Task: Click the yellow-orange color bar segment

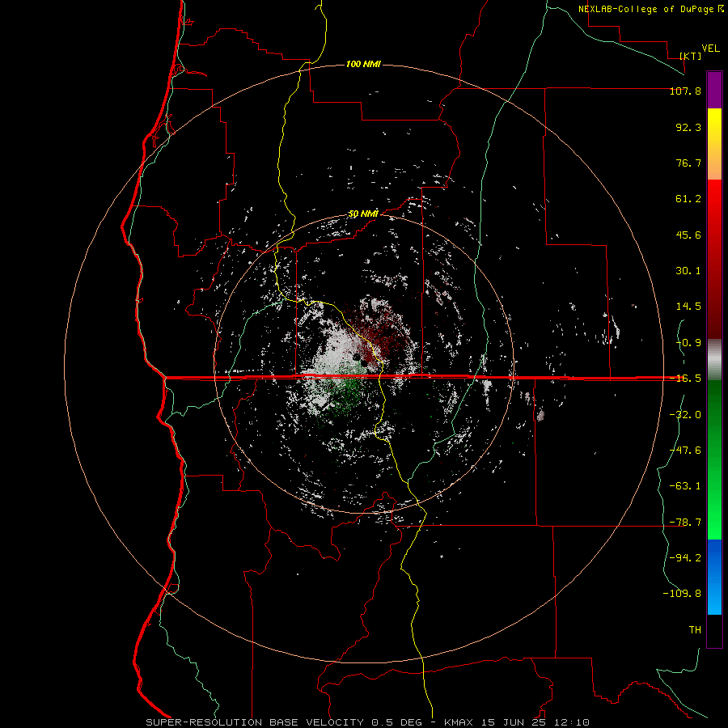Action: point(714,144)
